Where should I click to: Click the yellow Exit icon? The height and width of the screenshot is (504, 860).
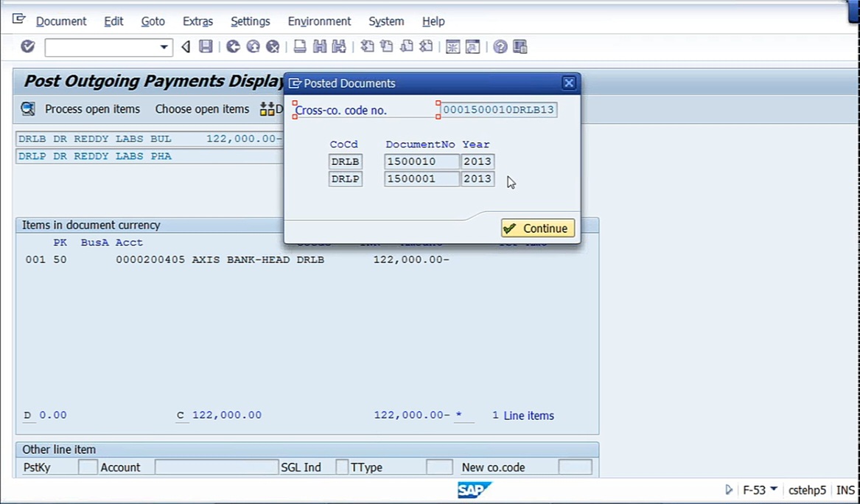click(x=253, y=46)
